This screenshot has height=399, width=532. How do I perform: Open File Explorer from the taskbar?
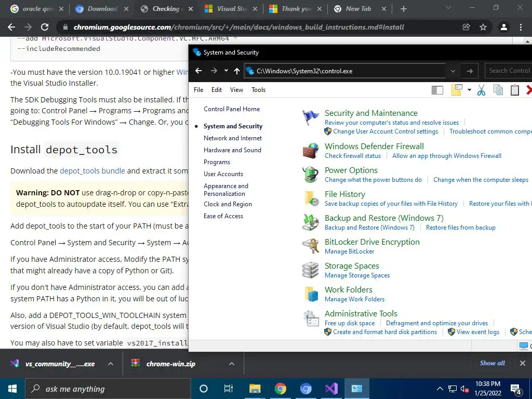[255, 389]
